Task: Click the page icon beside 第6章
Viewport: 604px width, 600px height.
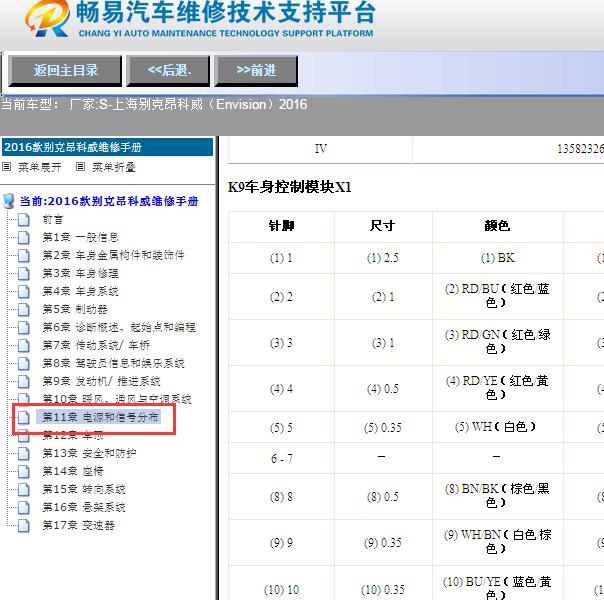Action: tap(23, 327)
